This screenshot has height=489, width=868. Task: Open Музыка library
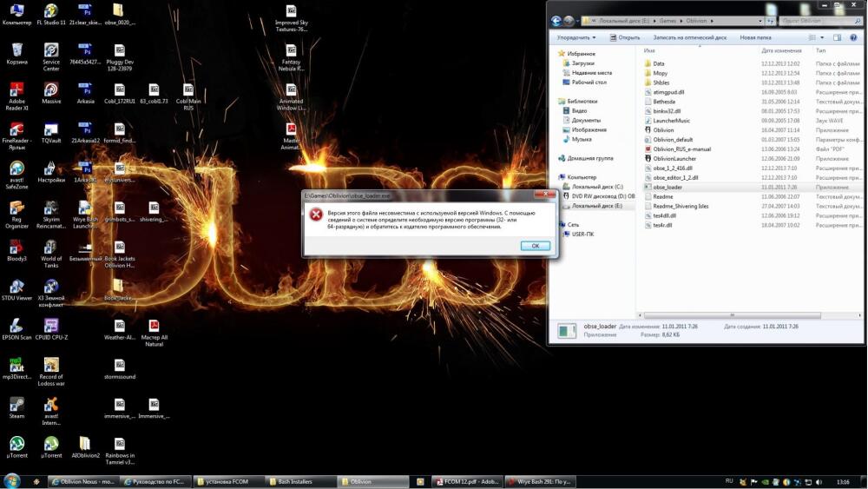582,139
